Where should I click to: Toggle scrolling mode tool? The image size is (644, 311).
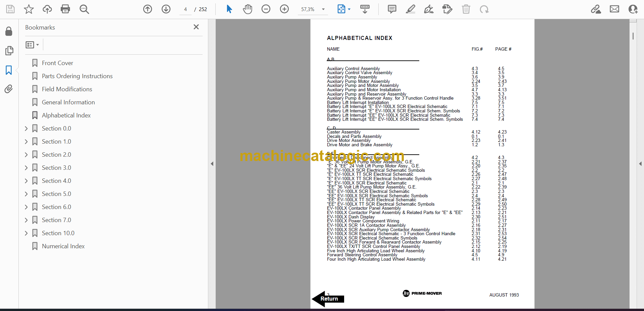(365, 9)
